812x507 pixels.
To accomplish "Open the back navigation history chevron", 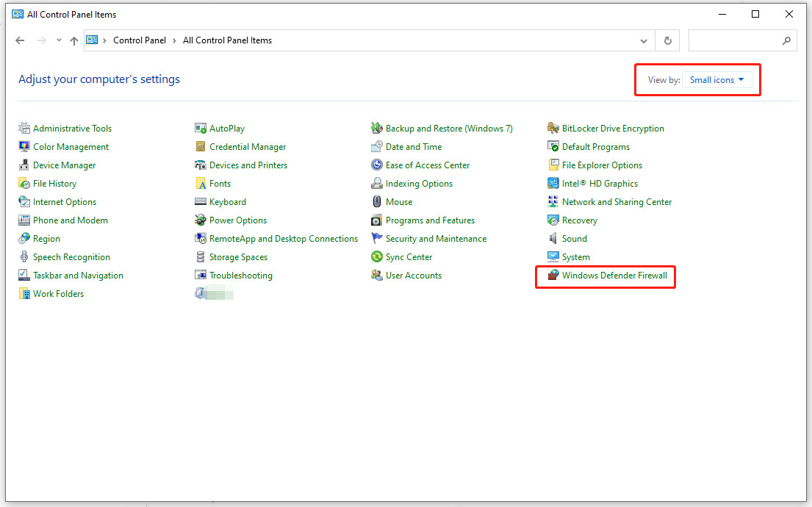I will [58, 40].
